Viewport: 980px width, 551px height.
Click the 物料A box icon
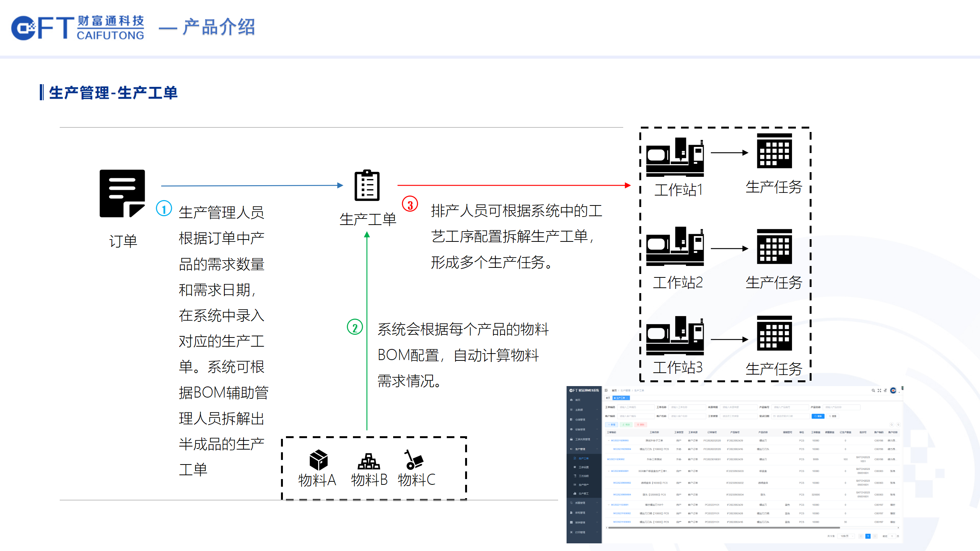pyautogui.click(x=318, y=460)
